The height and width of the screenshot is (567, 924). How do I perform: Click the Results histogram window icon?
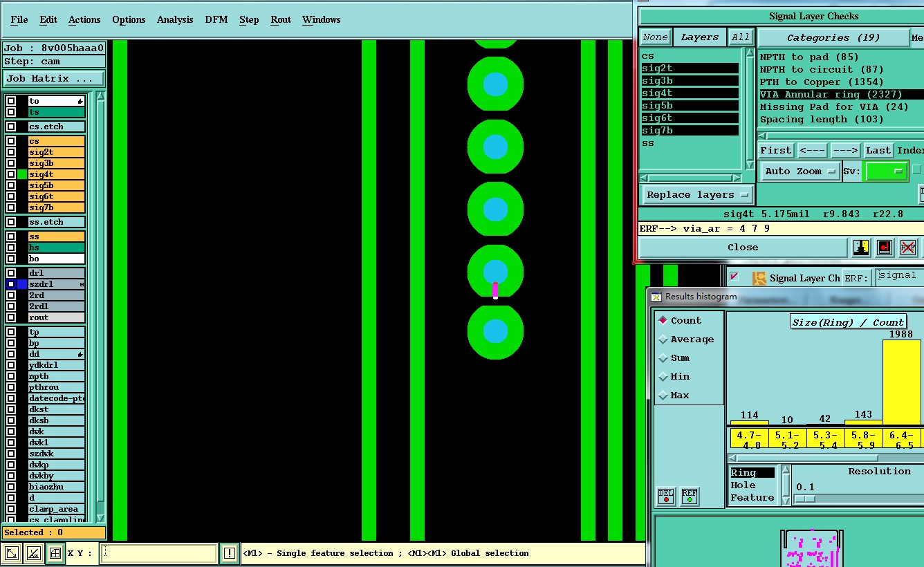pyautogui.click(x=656, y=297)
